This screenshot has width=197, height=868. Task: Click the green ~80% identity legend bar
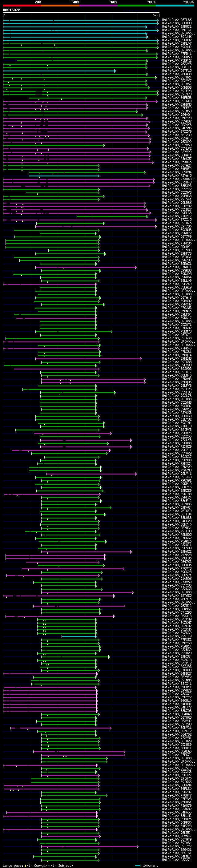coord(137,6)
